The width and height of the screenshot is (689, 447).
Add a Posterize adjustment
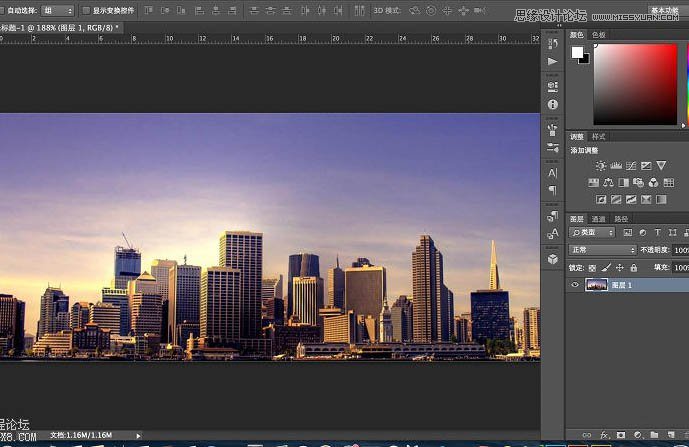coord(616,200)
